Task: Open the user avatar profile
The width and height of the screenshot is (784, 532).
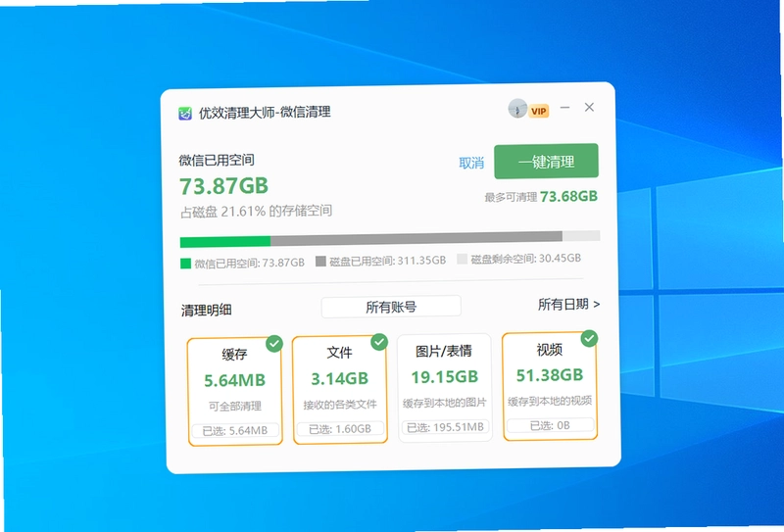Action: [517, 108]
